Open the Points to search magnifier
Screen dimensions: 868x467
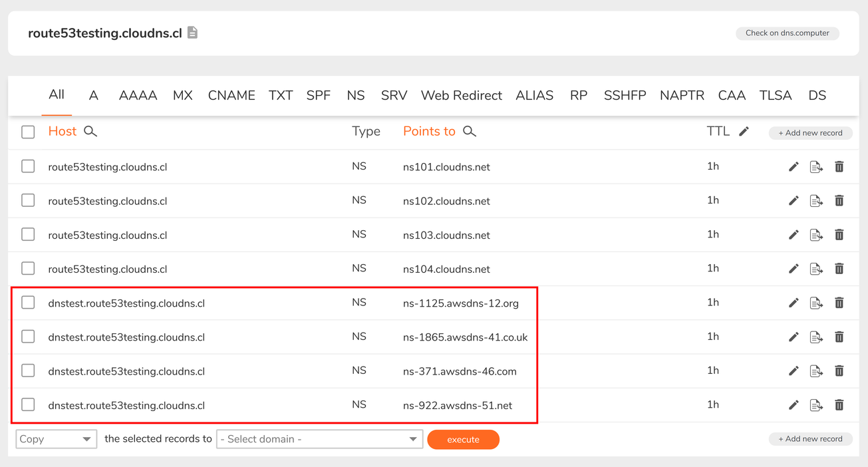tap(470, 131)
